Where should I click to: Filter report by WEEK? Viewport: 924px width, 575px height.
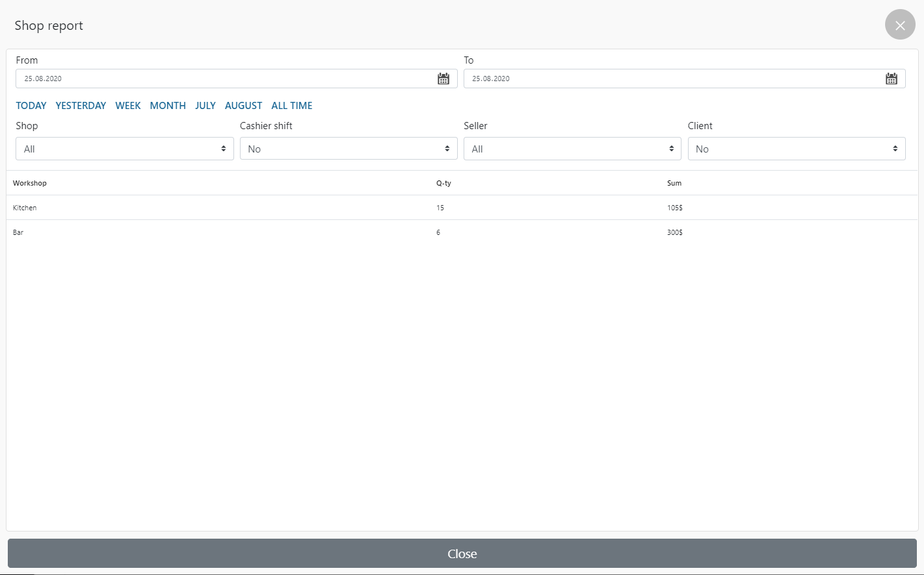(128, 106)
